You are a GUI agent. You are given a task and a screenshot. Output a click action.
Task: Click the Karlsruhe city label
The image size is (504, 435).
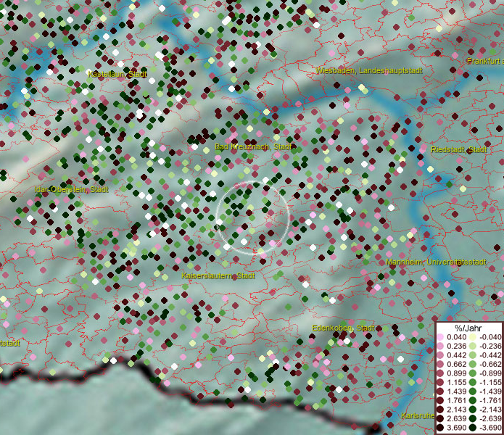(418, 415)
